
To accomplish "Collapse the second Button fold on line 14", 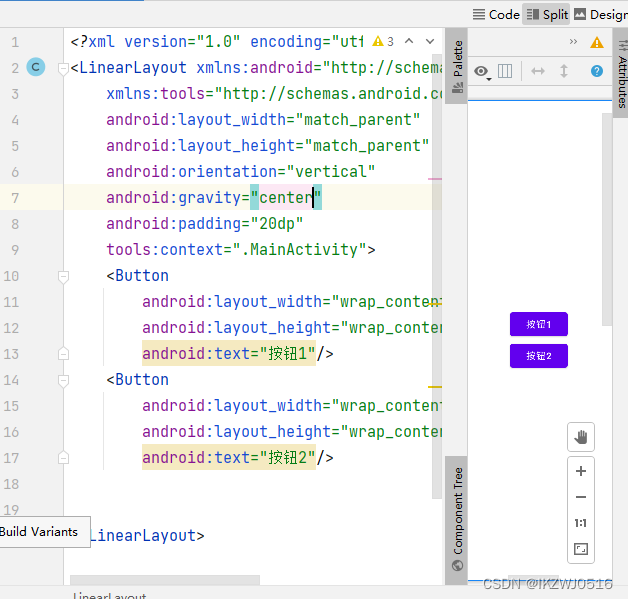I will (x=63, y=381).
